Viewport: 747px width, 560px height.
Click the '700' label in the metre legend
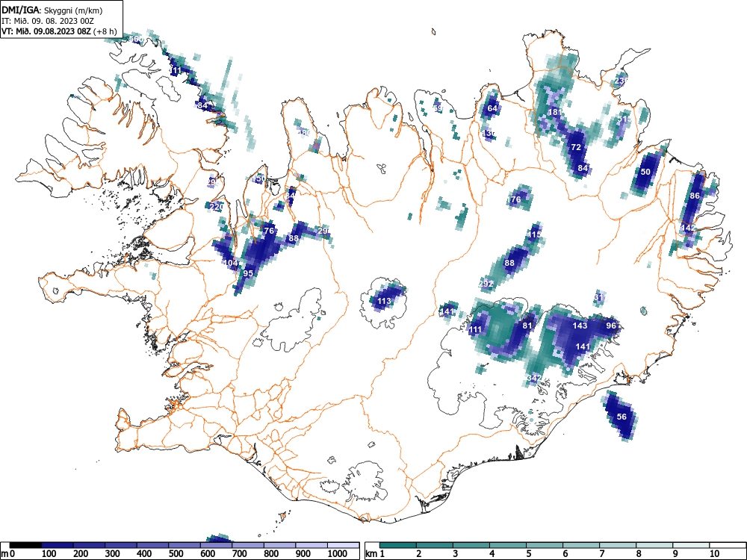pyautogui.click(x=239, y=554)
